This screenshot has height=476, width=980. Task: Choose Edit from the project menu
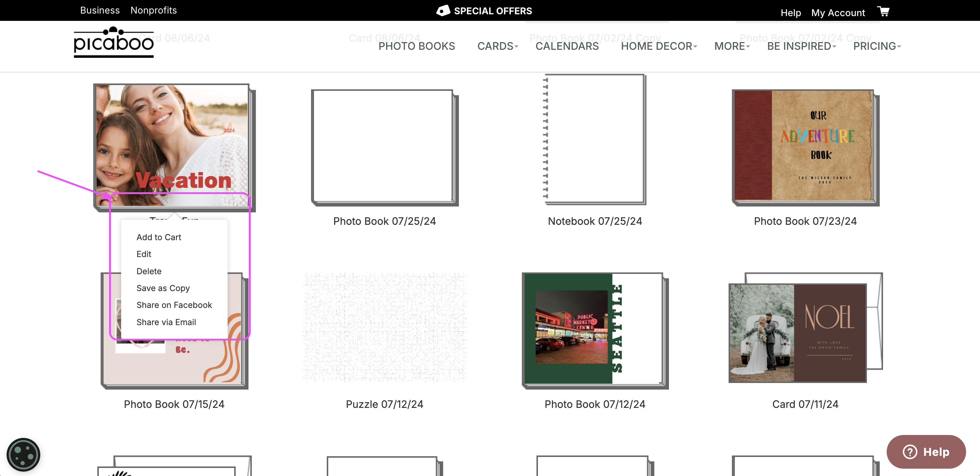(144, 254)
